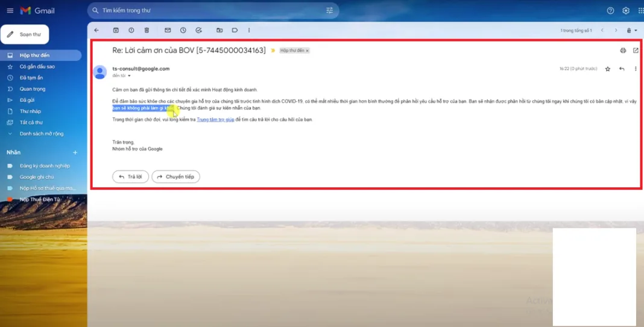Viewport: 644px width, 327px height.
Task: Click the Gmail logo
Action: [x=37, y=11]
